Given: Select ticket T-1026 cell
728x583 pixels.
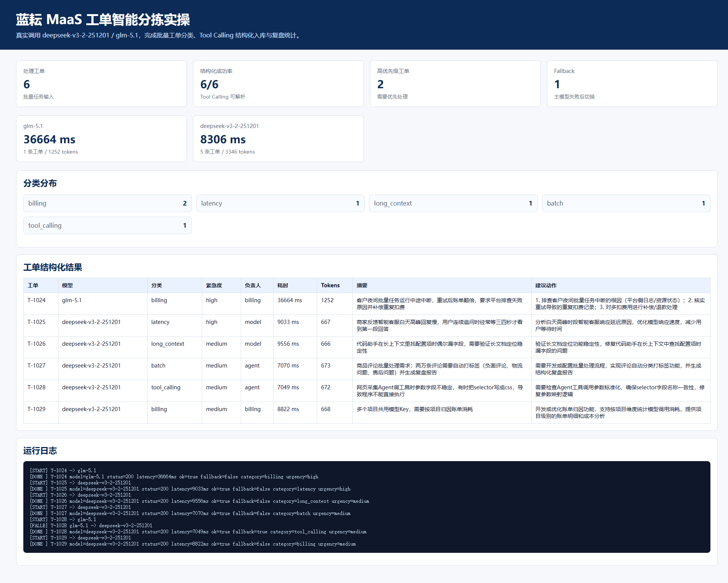Looking at the screenshot, I should pos(41,347).
